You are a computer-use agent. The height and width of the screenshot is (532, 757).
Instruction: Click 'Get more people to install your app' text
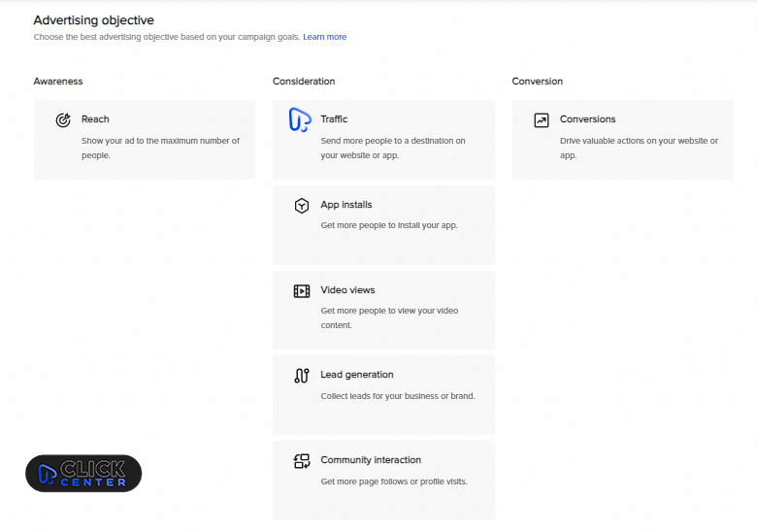(x=389, y=225)
